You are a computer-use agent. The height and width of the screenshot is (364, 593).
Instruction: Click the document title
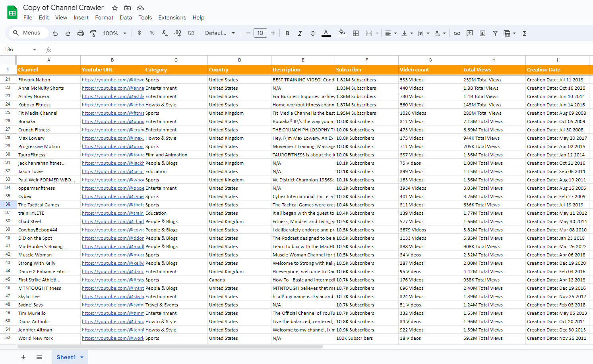click(x=63, y=8)
